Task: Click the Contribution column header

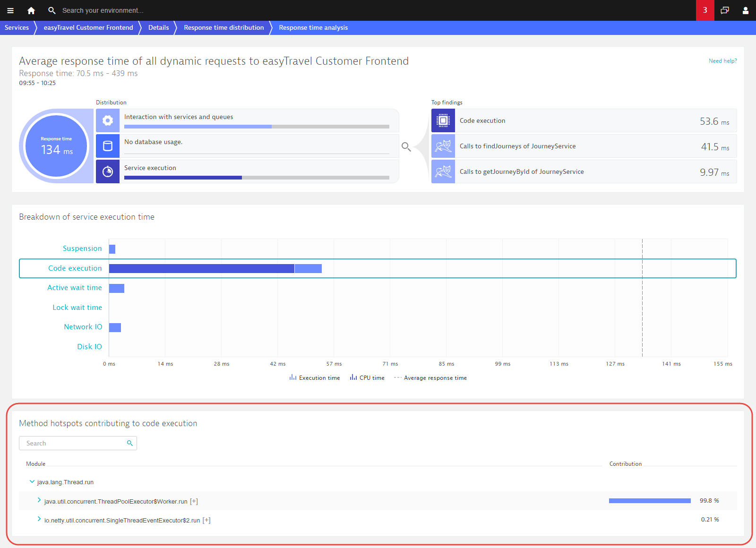Action: coord(626,464)
